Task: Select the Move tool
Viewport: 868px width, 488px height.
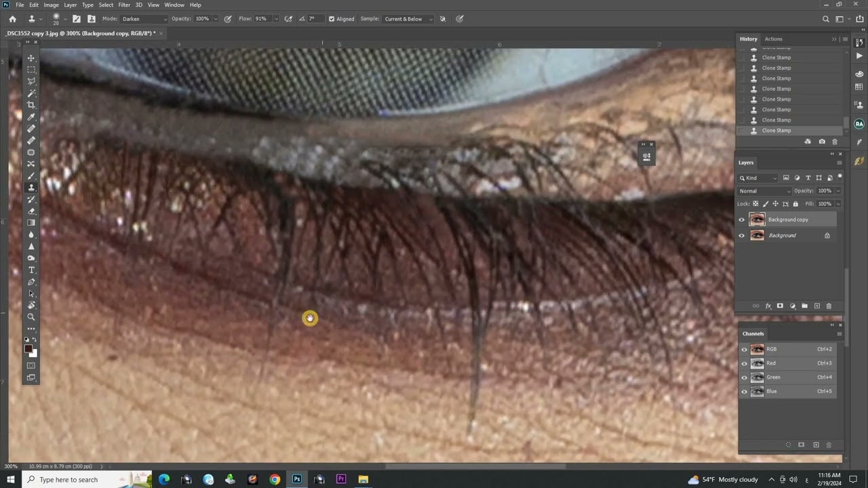Action: (31, 58)
